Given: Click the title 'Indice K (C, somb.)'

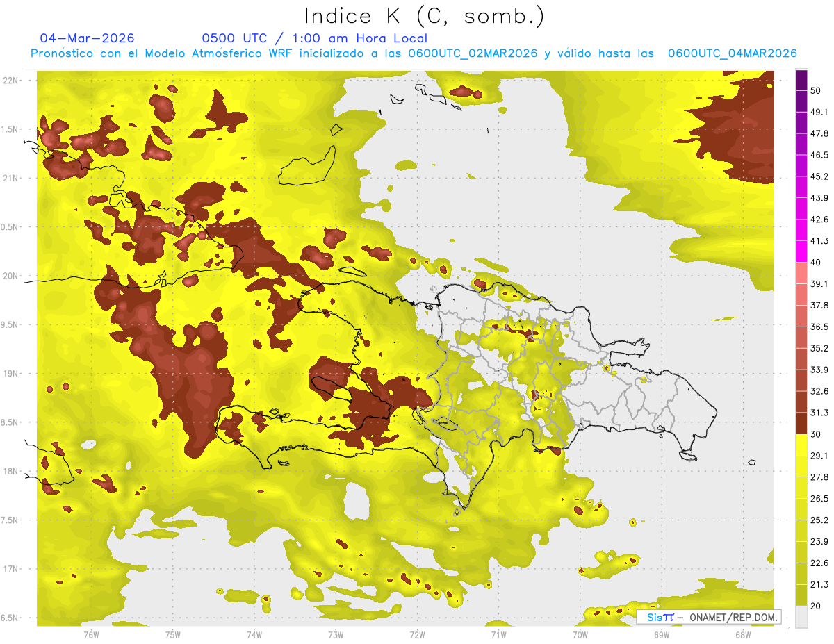Looking at the screenshot, I should 424,16.
